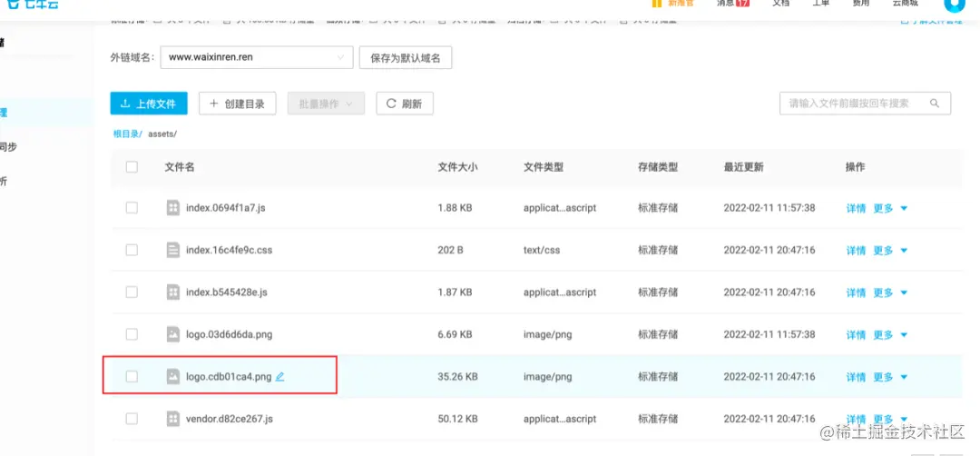Screen dimensions: 980x456
Task: Click 保存为默认域名 button
Action: (406, 57)
